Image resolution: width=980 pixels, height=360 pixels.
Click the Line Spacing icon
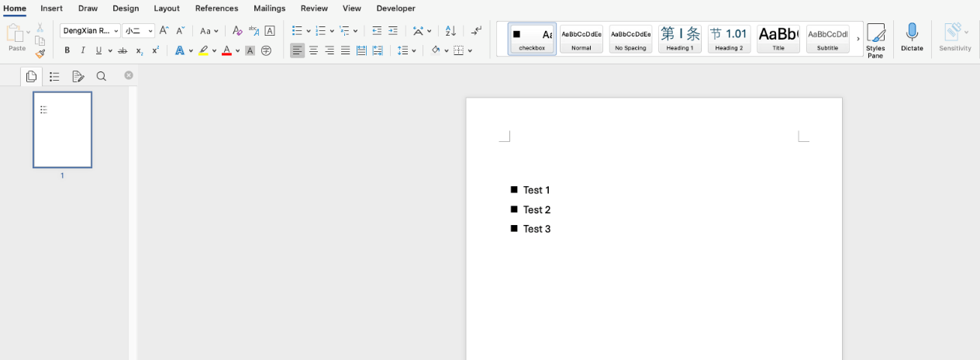click(x=402, y=50)
